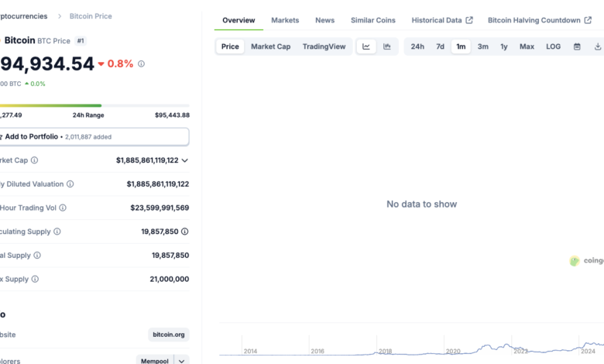Viewport: 604px width, 364px height.
Task: Click the 24h Range progress bar
Action: (x=94, y=105)
